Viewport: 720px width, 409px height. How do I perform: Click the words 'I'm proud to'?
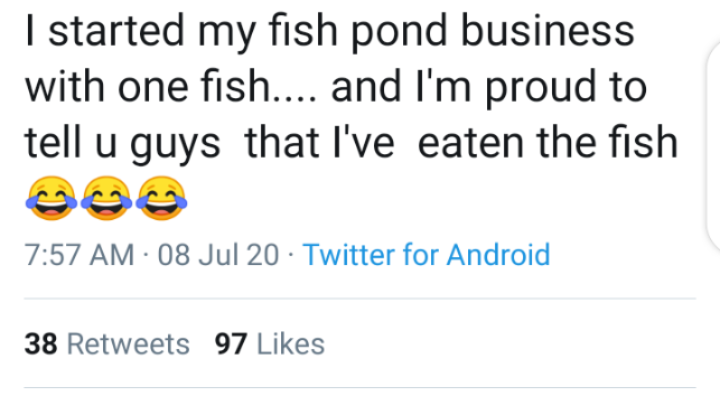pyautogui.click(x=531, y=88)
